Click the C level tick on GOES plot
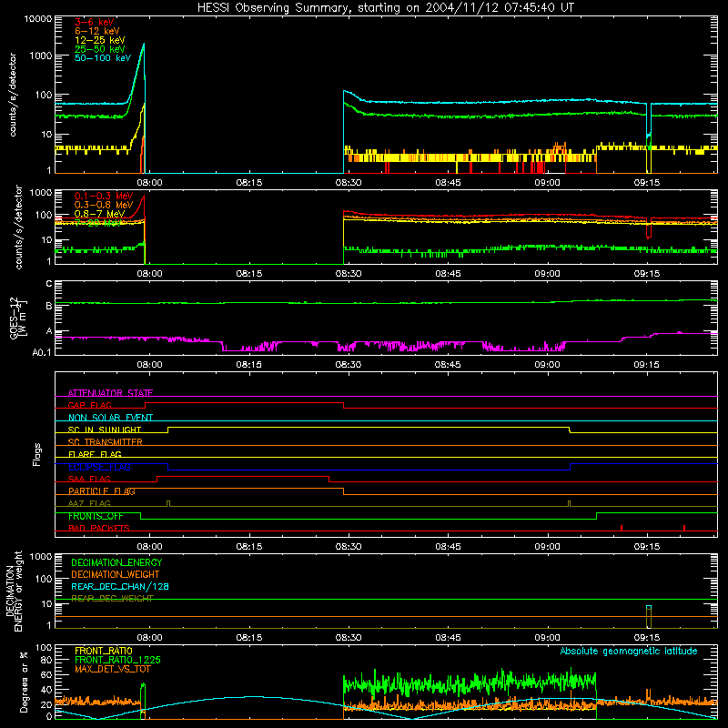Viewport: 728px width, 728px height. (49, 284)
